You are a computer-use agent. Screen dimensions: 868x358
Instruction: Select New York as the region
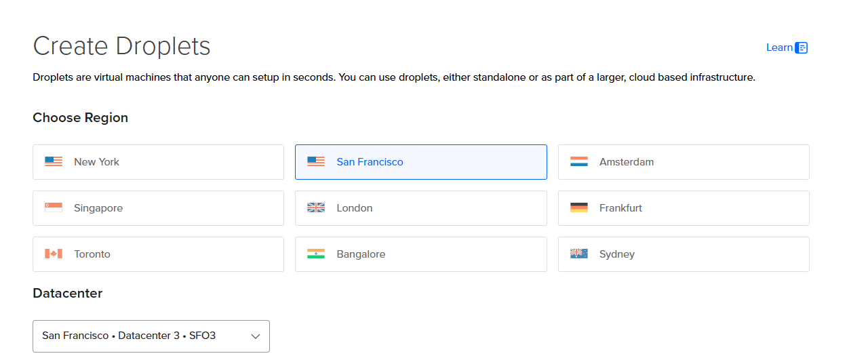coord(158,162)
